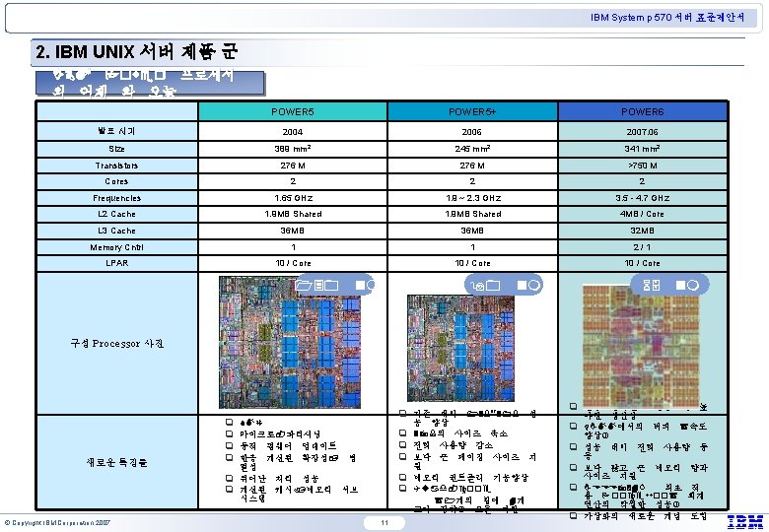The width and height of the screenshot is (769, 532).
Task: Click the 'Cores' row label
Action: [x=116, y=181]
